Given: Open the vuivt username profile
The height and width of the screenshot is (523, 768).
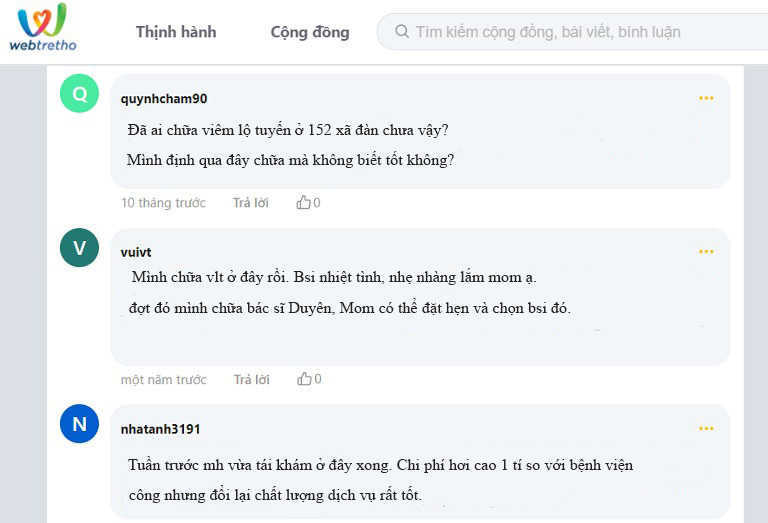Looking at the screenshot, I should [x=136, y=252].
